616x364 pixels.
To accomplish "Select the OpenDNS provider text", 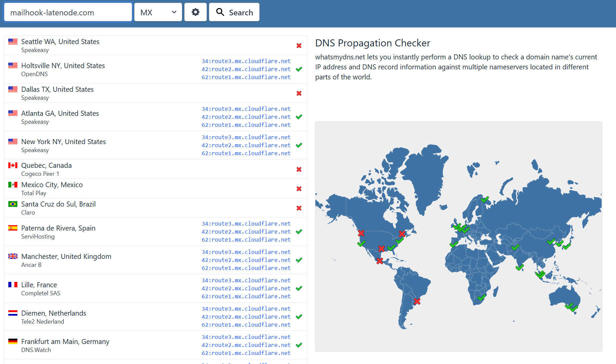I will [34, 74].
